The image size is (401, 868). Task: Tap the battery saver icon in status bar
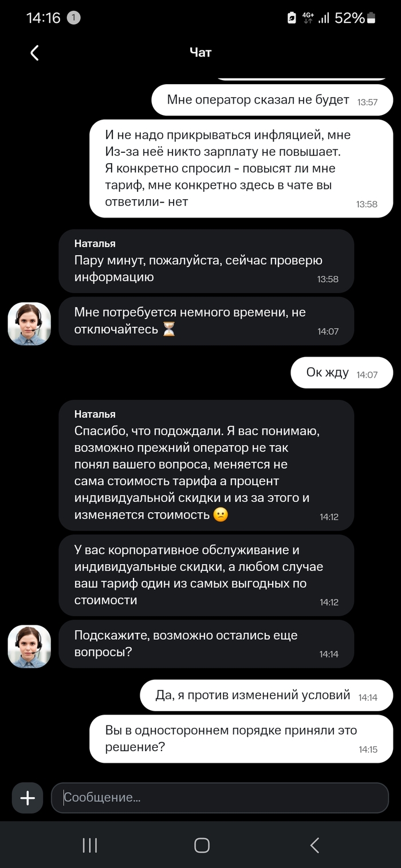[292, 18]
